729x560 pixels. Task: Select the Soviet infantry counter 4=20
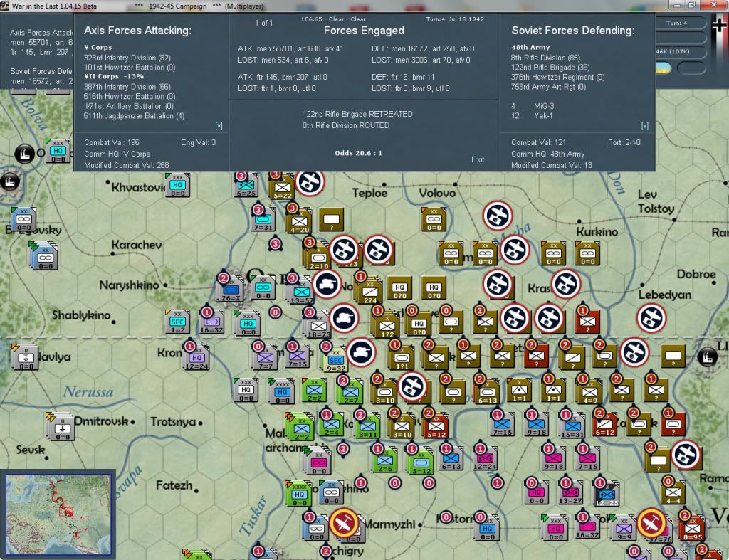300,221
